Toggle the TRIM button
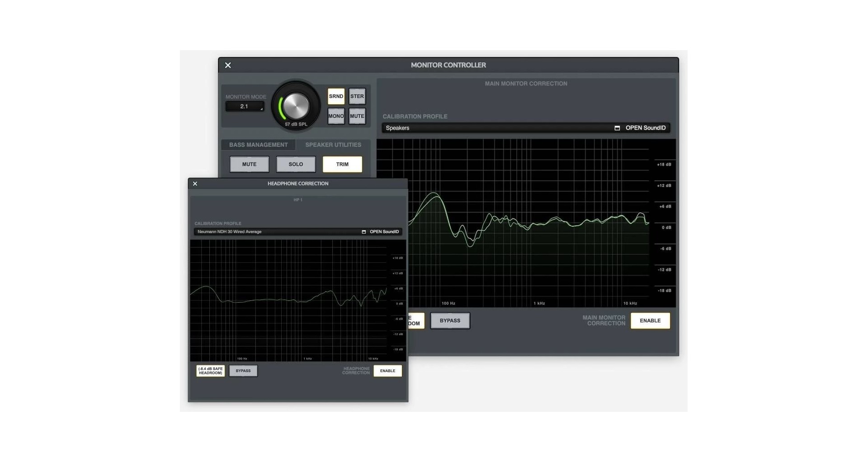 [342, 164]
